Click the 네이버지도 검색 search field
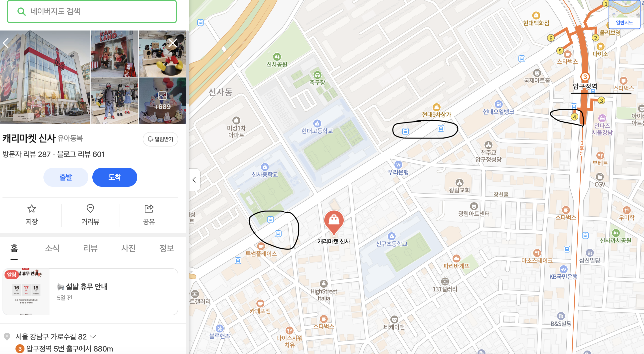This screenshot has width=644, height=354. point(92,11)
